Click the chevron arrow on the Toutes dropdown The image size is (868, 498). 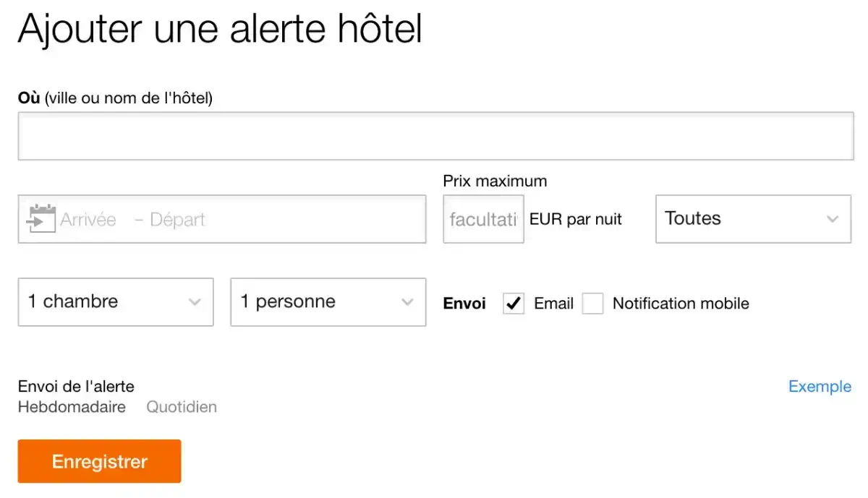(833, 219)
